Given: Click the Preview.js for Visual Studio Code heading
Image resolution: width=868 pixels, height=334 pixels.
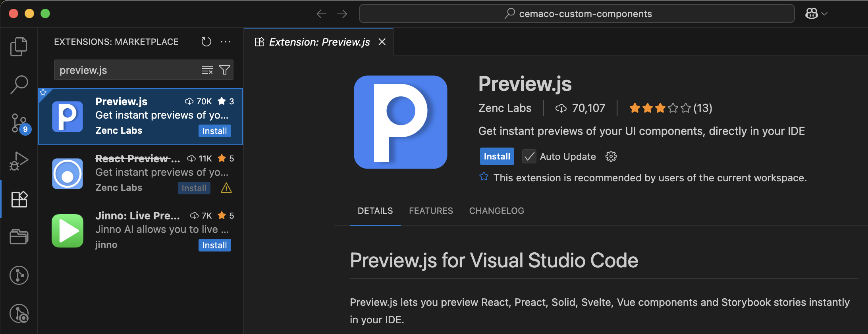Looking at the screenshot, I should 494,261.
